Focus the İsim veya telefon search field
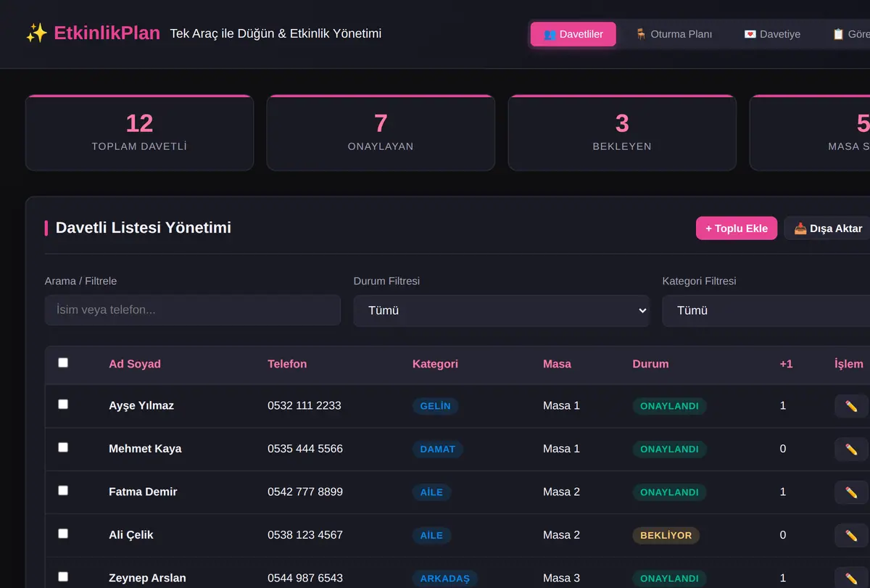 (192, 310)
